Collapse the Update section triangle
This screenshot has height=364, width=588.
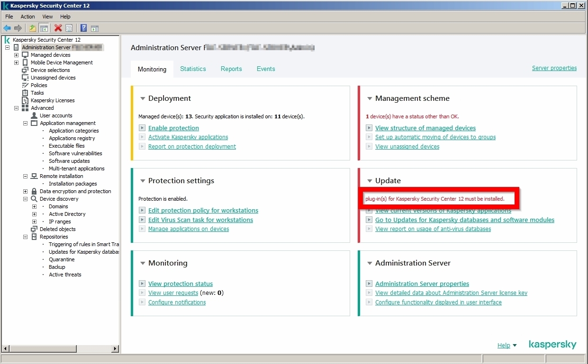[x=370, y=181]
